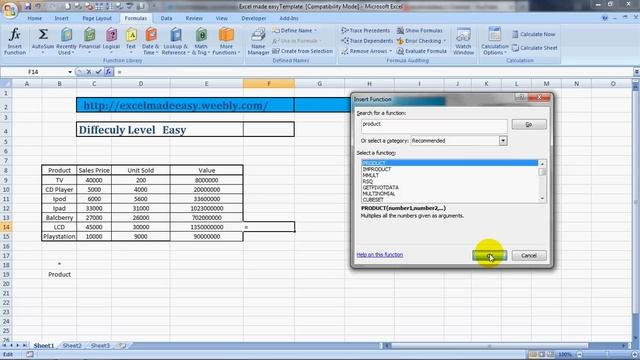The width and height of the screenshot is (640, 360).
Task: Click Trace Precedents
Action: point(365,31)
